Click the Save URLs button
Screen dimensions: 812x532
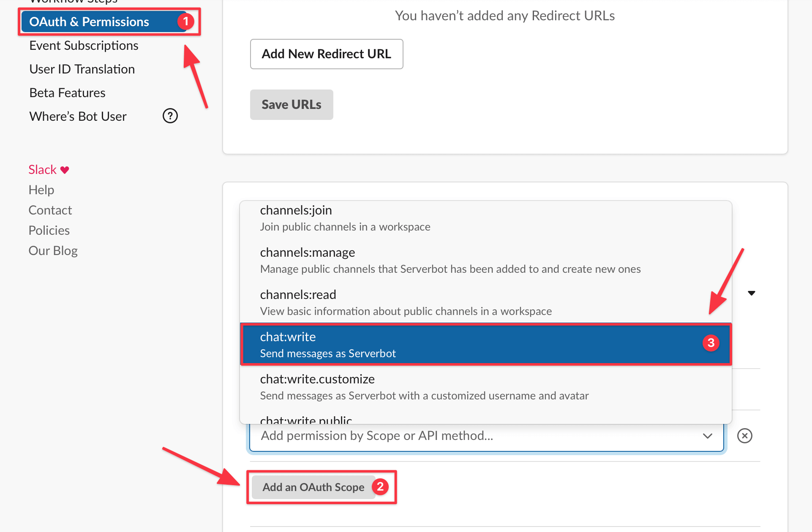pyautogui.click(x=291, y=104)
